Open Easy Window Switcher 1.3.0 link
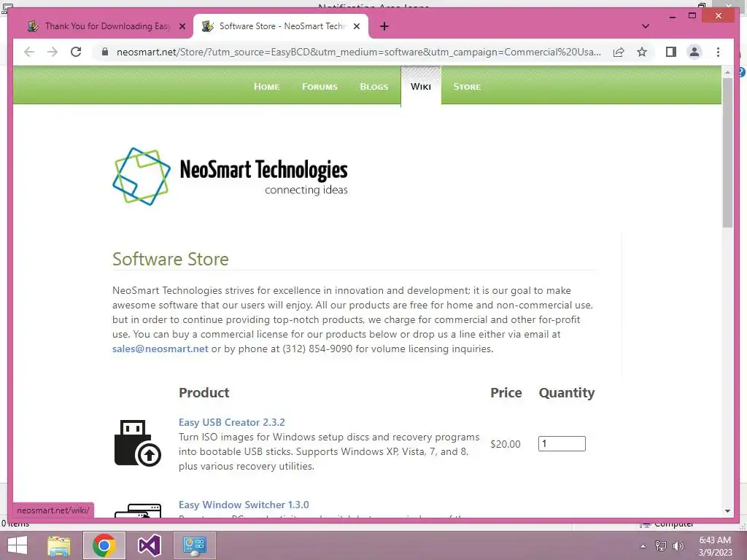 point(244,505)
